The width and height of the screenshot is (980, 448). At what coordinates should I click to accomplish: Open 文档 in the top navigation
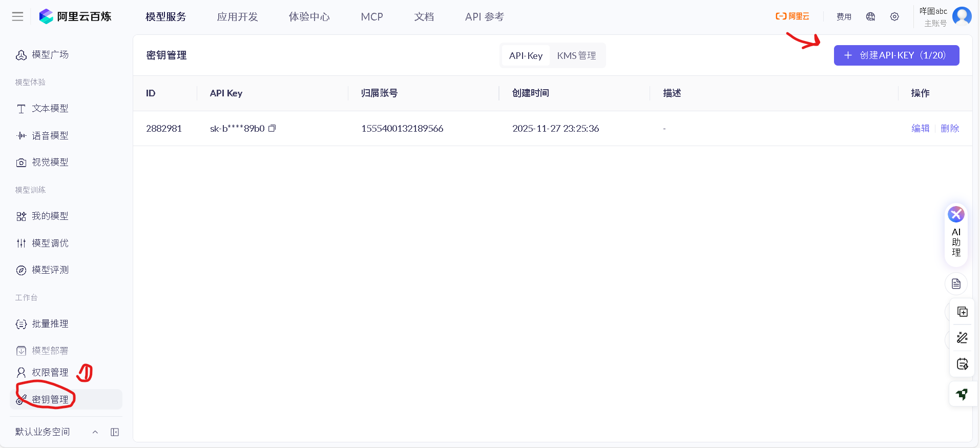(x=424, y=17)
